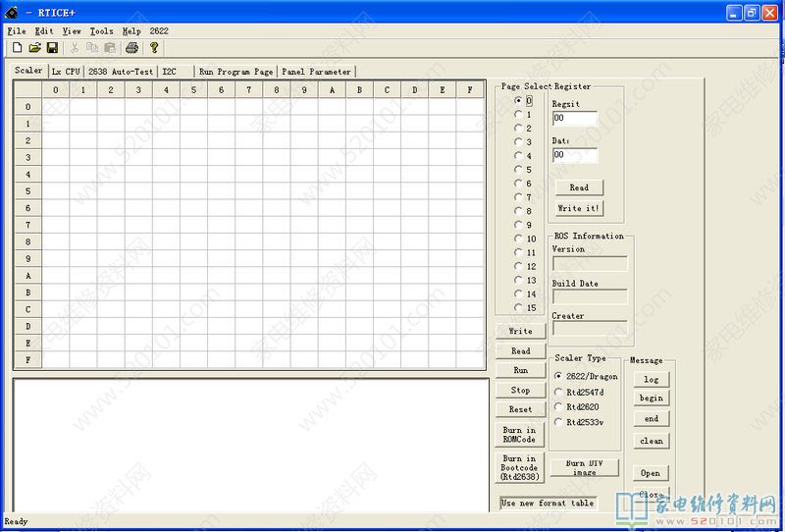
Task: Open the Tools menu
Action: point(101,31)
